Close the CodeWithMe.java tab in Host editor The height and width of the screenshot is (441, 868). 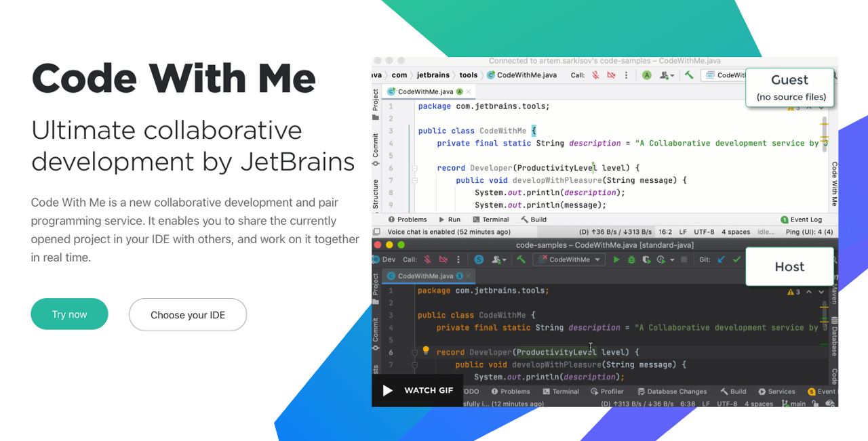click(468, 276)
